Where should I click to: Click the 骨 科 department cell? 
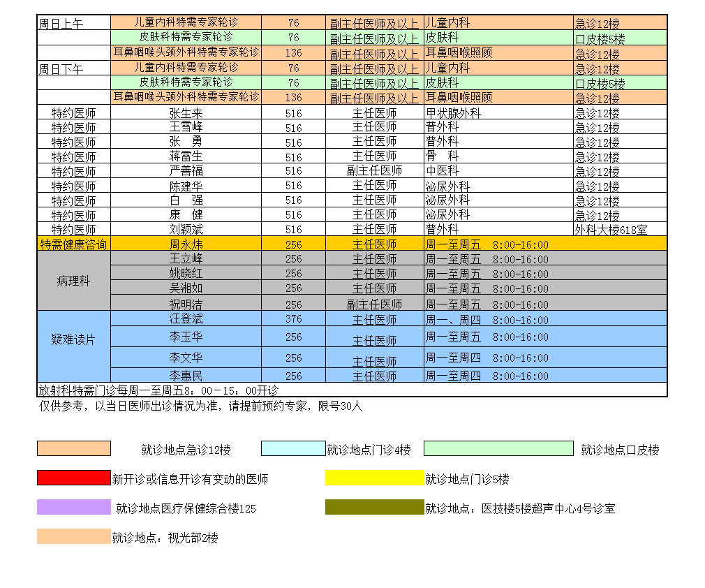pos(498,156)
